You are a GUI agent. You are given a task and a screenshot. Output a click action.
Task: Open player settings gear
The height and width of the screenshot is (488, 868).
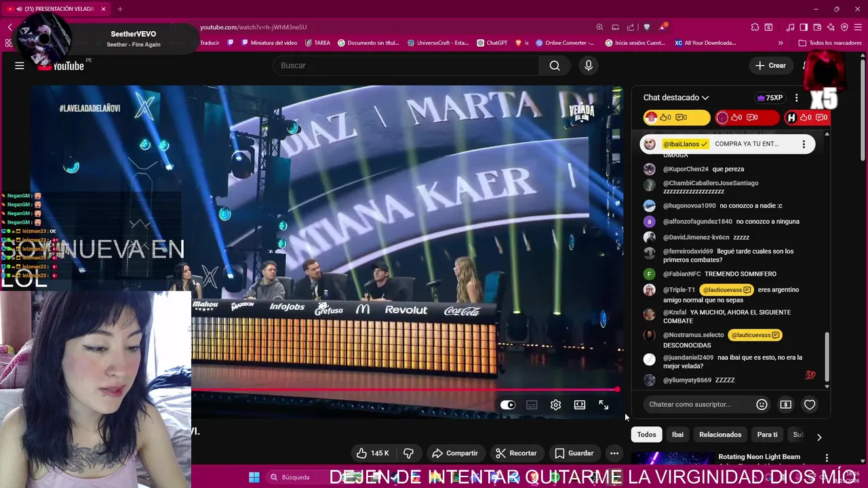pos(555,405)
